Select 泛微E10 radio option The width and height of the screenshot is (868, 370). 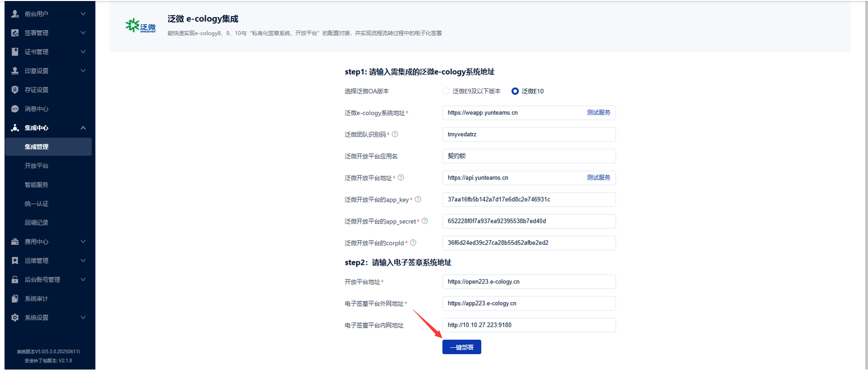[x=515, y=91]
